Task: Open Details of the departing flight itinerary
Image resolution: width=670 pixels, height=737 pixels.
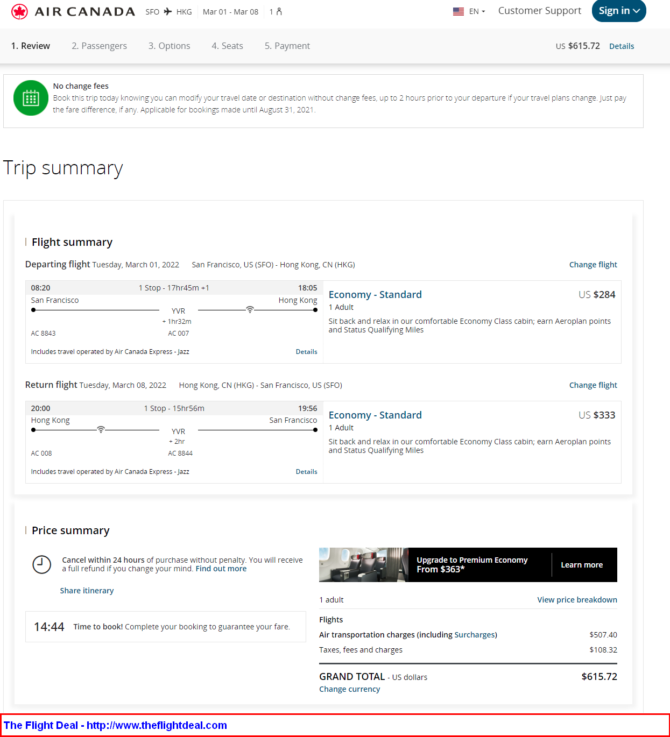Action: pos(306,352)
